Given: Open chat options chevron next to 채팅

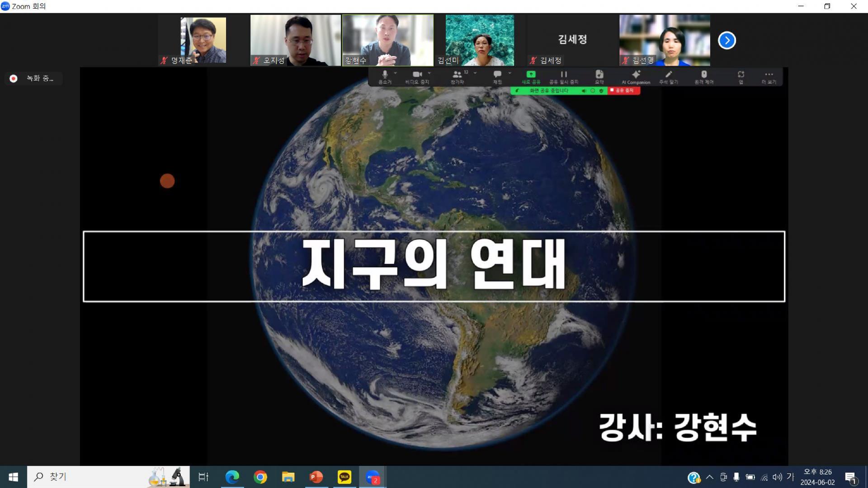Looking at the screenshot, I should point(509,73).
